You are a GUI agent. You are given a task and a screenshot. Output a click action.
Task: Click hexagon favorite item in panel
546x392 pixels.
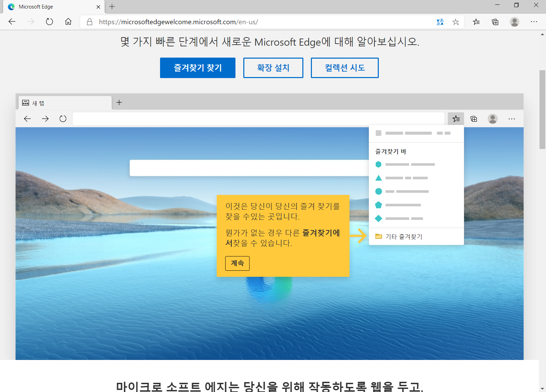(405, 164)
